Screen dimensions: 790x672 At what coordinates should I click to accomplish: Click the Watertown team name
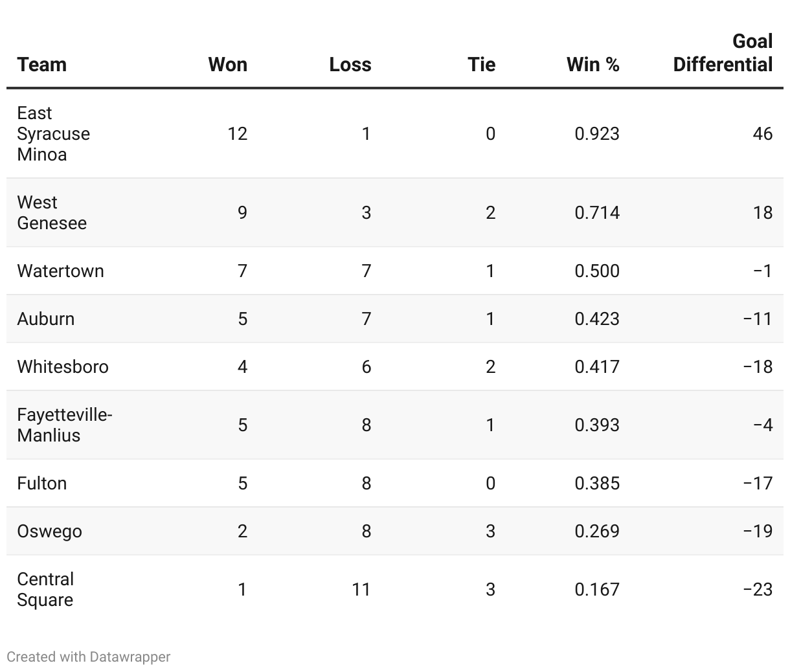pyautogui.click(x=60, y=271)
